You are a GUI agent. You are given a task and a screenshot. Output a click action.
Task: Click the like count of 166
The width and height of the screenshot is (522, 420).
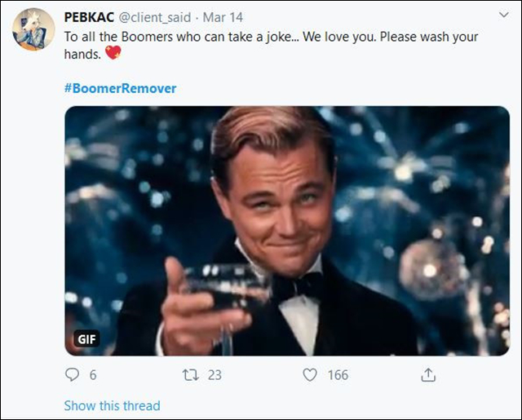[337, 374]
